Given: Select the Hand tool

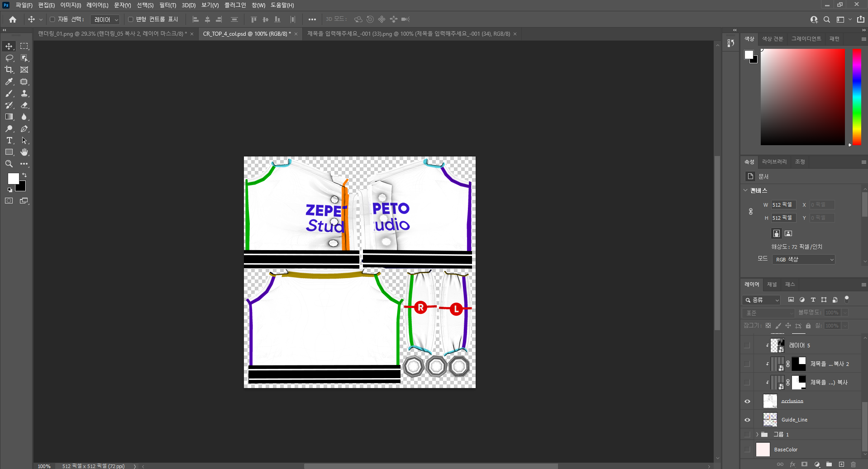Looking at the screenshot, I should point(24,152).
